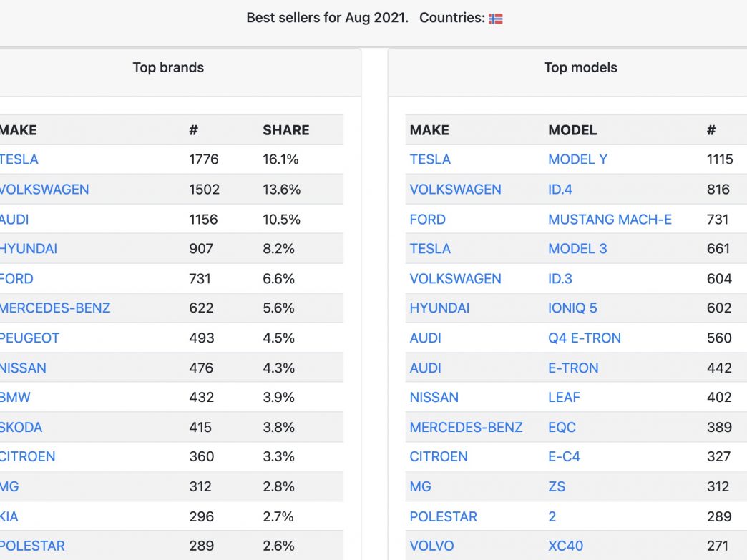
Task: Open the CITROEN link in Top brands
Action: tap(27, 457)
